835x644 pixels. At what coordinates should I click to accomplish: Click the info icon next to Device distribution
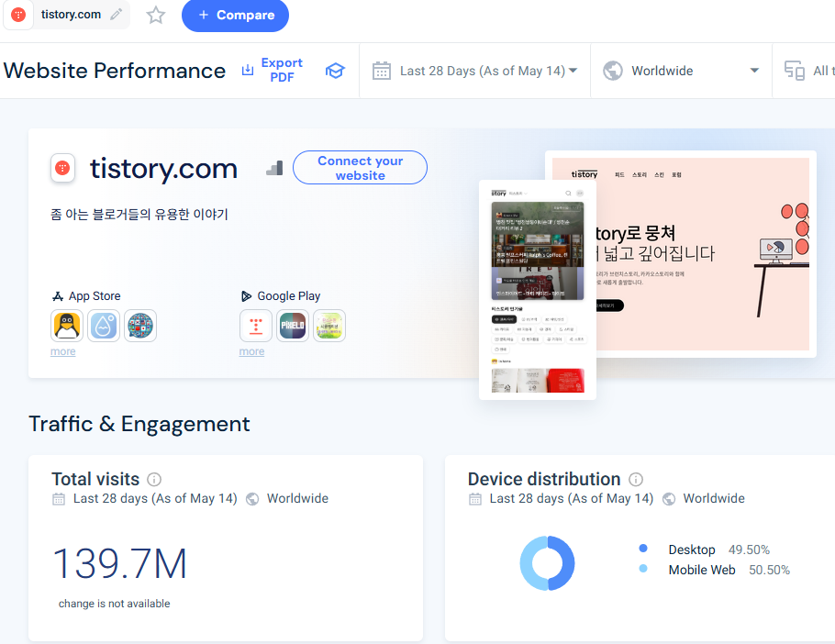tap(636, 480)
